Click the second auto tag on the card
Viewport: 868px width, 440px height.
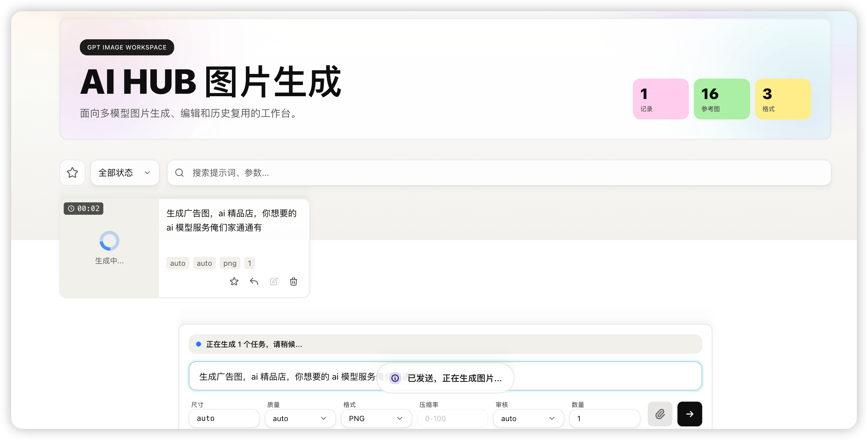coord(204,263)
